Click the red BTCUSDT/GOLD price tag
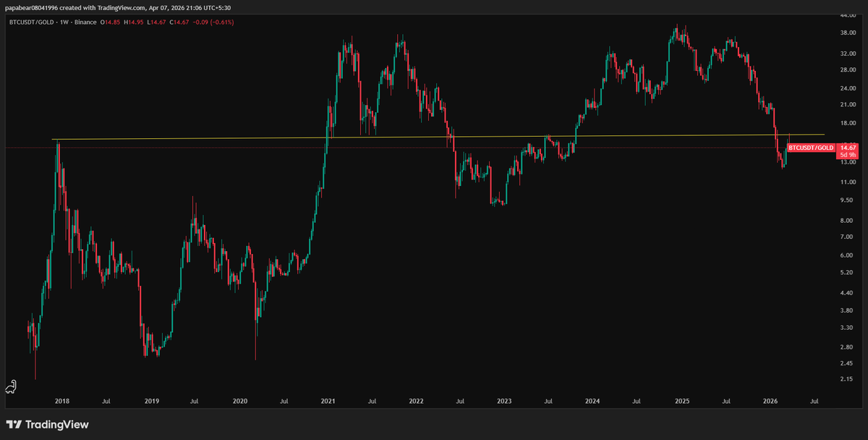The width and height of the screenshot is (868, 440). click(x=810, y=148)
